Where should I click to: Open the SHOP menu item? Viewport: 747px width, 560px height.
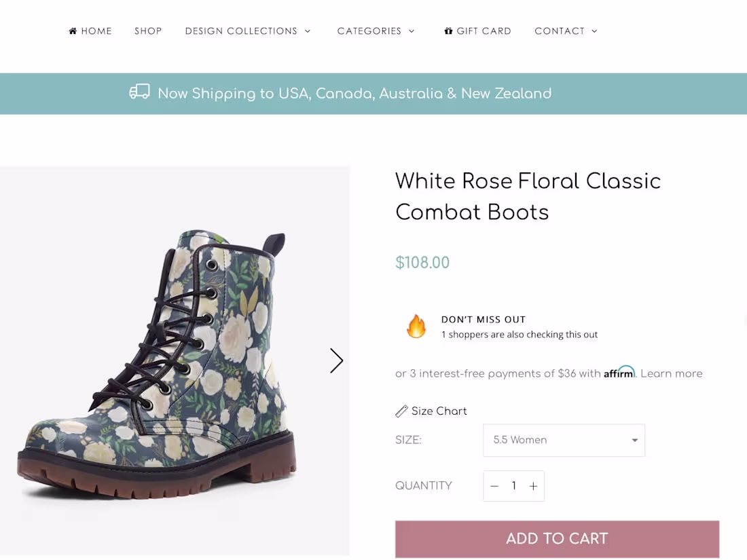(148, 31)
